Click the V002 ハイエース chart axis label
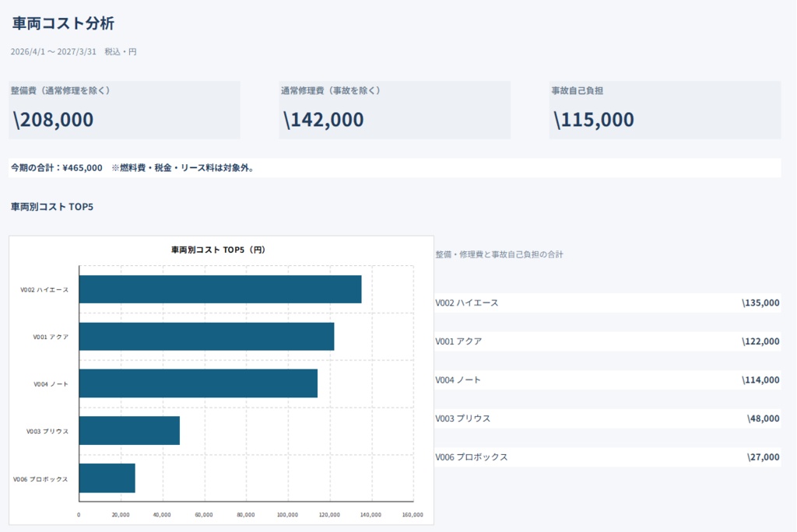Image resolution: width=797 pixels, height=532 pixels. click(x=44, y=289)
